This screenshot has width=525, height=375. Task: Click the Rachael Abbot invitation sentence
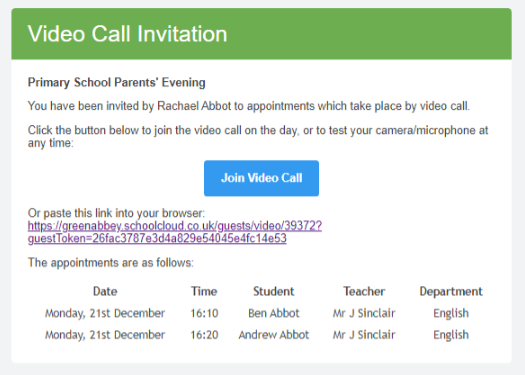(249, 106)
